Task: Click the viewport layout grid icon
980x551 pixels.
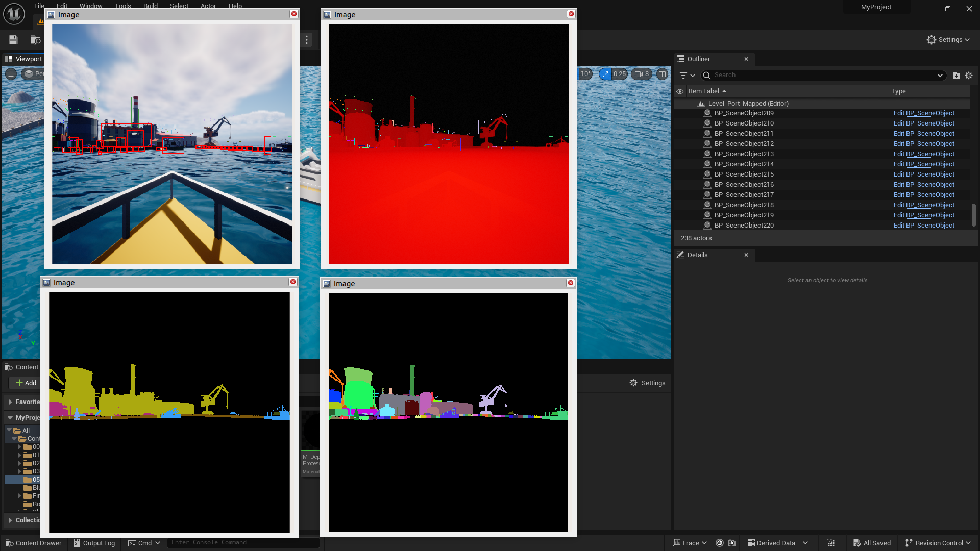Action: tap(663, 74)
